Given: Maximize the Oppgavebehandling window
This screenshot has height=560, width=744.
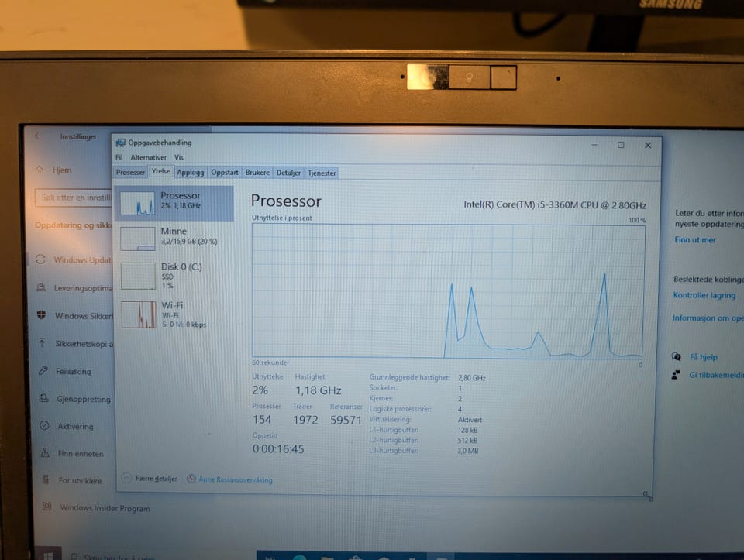Looking at the screenshot, I should click(621, 145).
